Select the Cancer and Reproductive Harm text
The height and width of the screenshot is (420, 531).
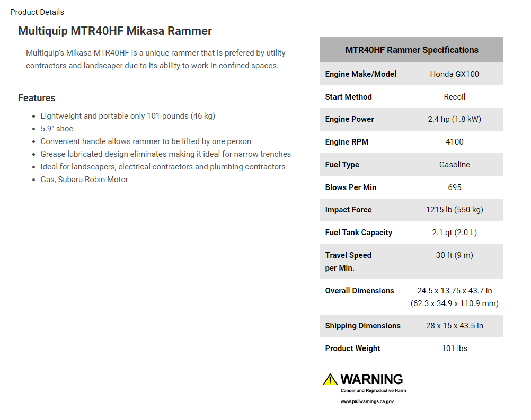coord(373,390)
